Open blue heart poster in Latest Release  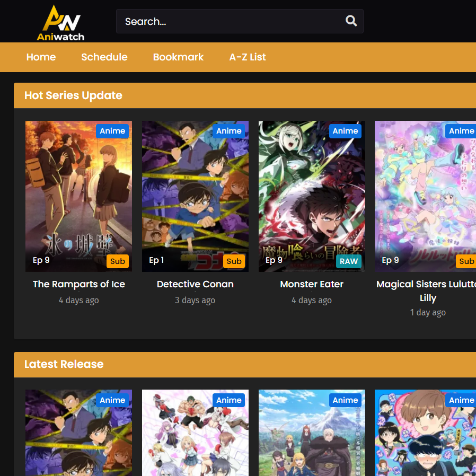click(x=425, y=433)
